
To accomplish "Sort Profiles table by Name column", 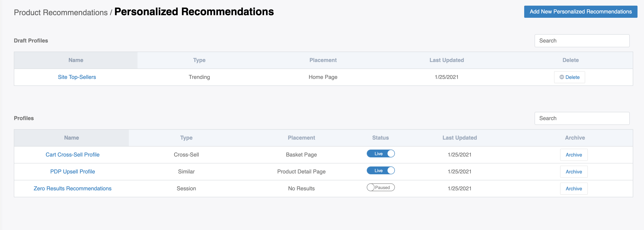I will pyautogui.click(x=72, y=138).
